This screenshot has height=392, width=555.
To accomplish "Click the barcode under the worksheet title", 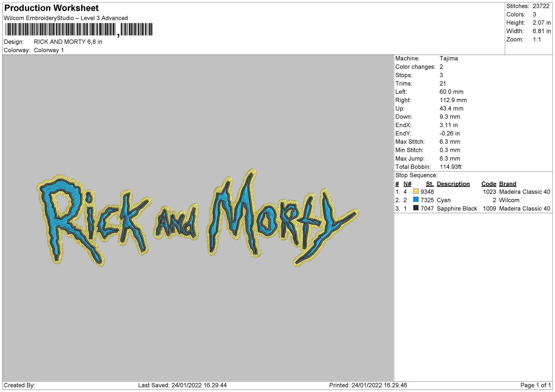I will pos(79,29).
